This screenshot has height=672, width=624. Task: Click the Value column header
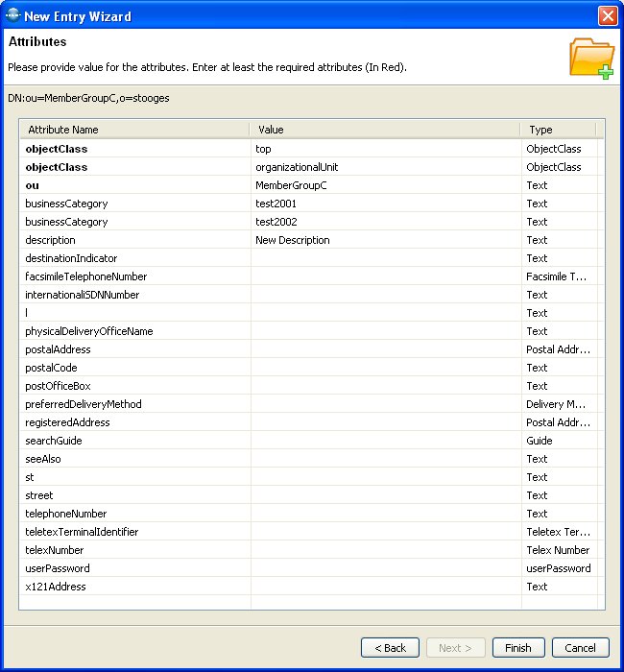pyautogui.click(x=384, y=130)
